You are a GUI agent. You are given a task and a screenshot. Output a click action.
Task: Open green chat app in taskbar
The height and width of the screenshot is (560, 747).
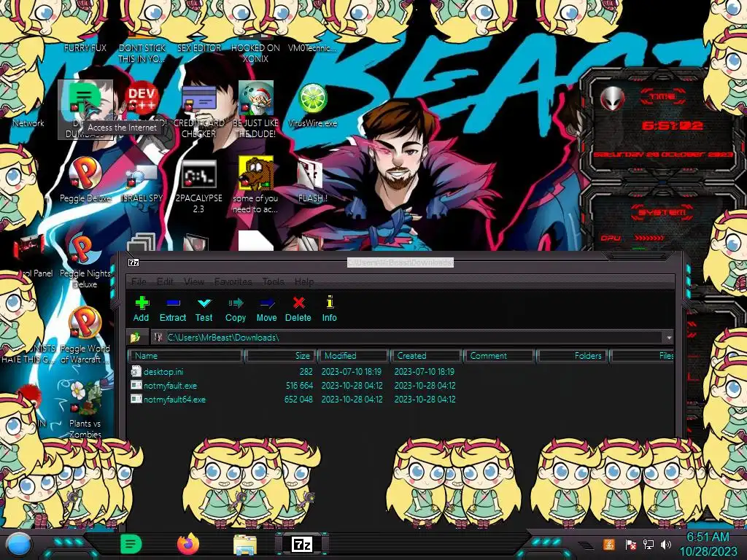131,544
